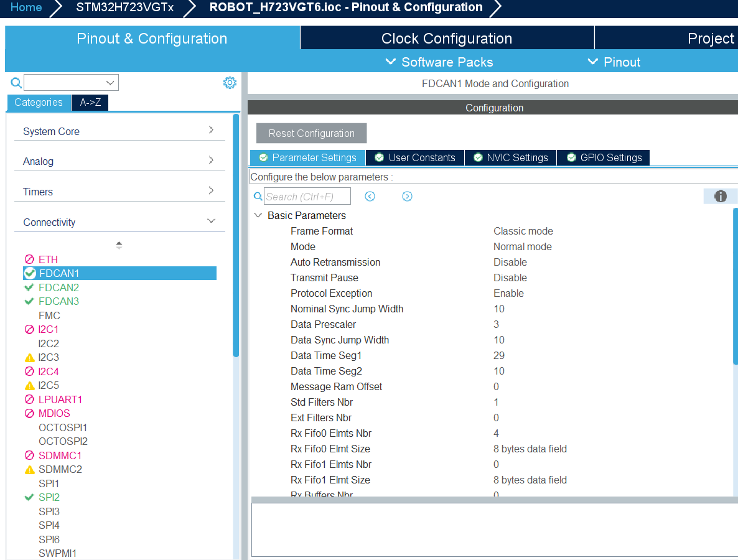Select the Categories view tab

pos(39,102)
